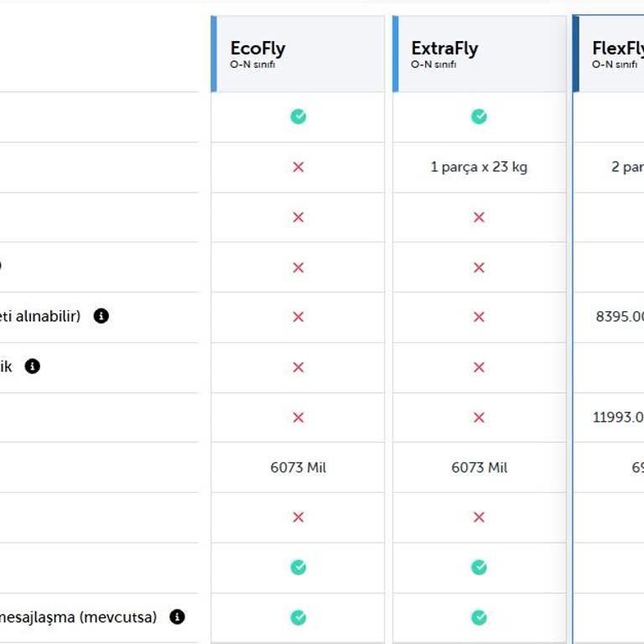Click EcoFly's red X in the "ik" info row
The width and height of the screenshot is (644, 644).
coord(298,367)
